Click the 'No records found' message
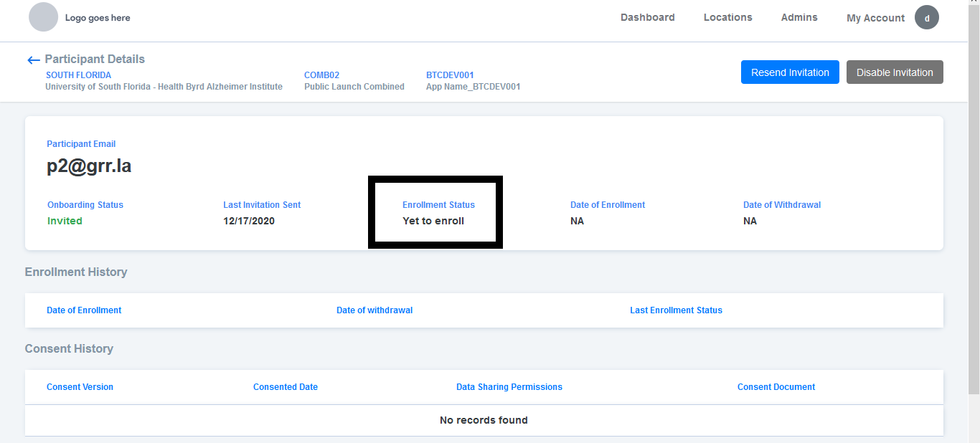The height and width of the screenshot is (443, 980). [484, 421]
